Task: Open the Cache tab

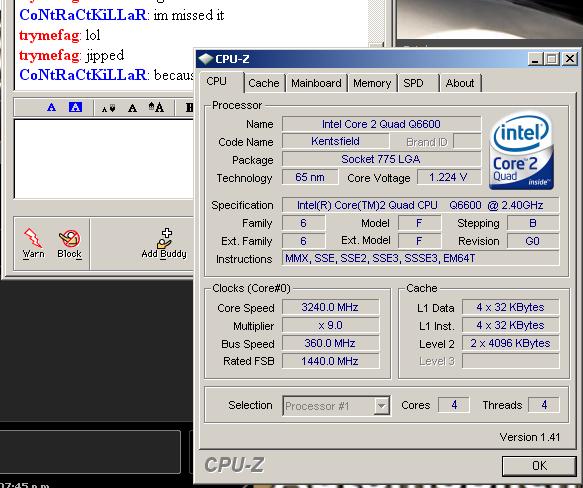Action: tap(264, 83)
